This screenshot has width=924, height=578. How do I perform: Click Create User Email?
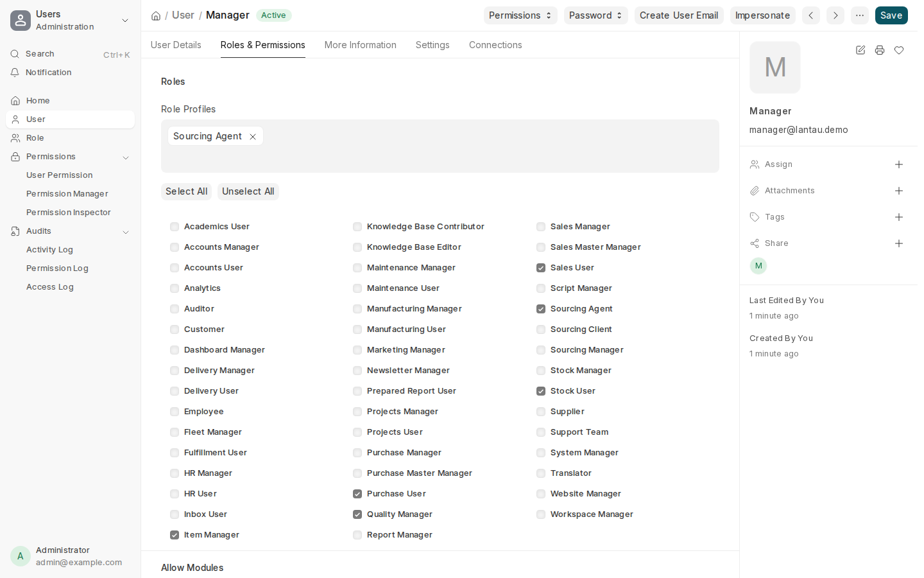click(x=679, y=15)
